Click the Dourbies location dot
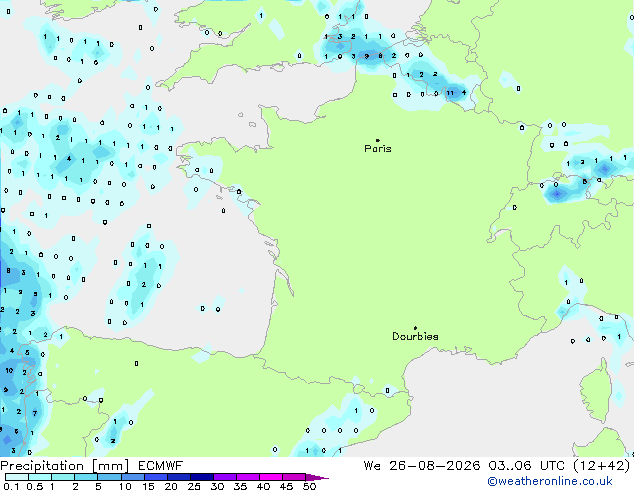The height and width of the screenshot is (490, 634). click(415, 328)
